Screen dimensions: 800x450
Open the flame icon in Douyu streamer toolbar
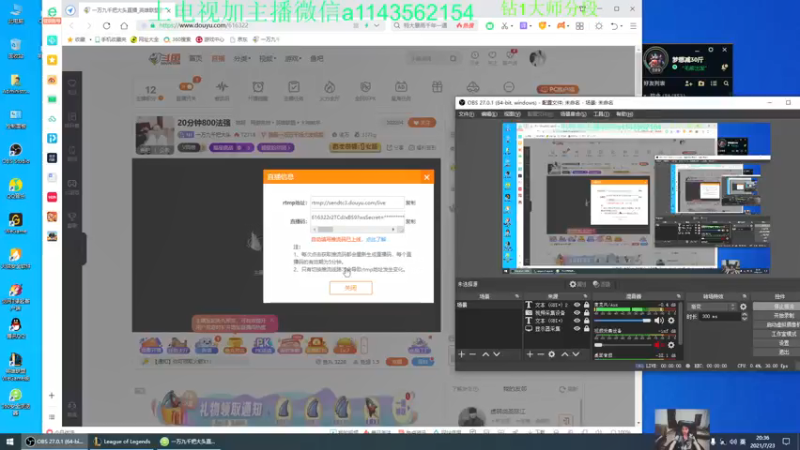pyautogui.click(x=330, y=87)
